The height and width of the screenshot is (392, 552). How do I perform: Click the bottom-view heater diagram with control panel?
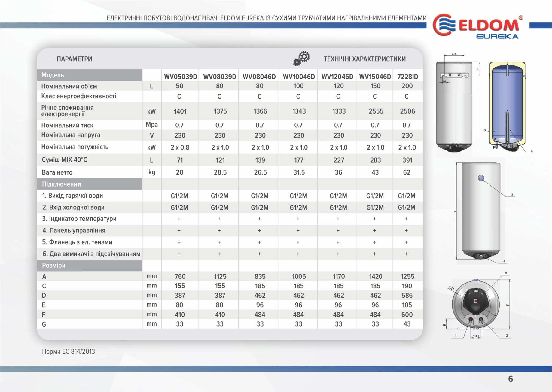476,305
